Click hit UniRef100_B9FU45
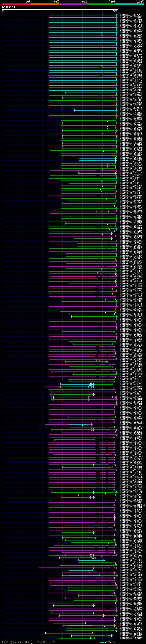 coord(131,173)
